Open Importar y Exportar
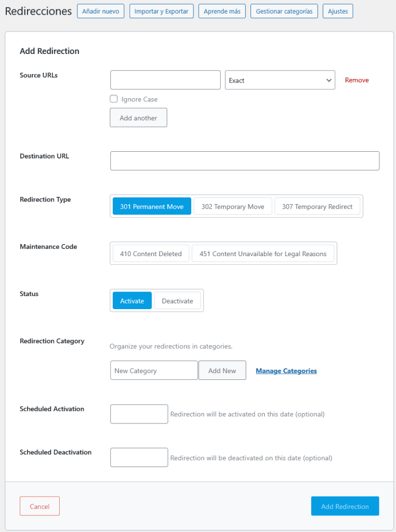396x532 pixels. (x=162, y=11)
